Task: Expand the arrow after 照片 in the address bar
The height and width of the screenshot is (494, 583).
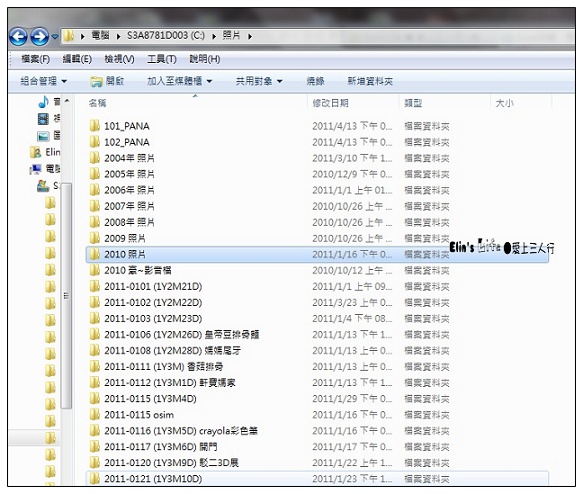Action: tap(250, 36)
